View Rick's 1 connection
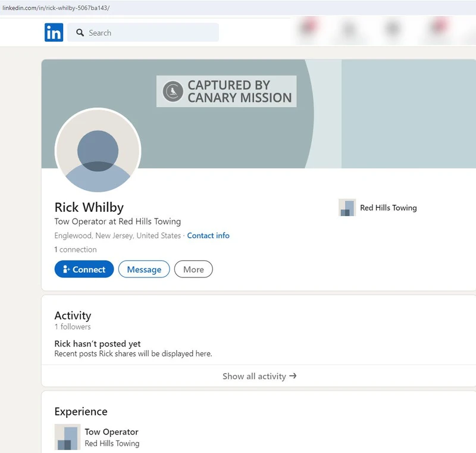The image size is (476, 453). click(75, 249)
